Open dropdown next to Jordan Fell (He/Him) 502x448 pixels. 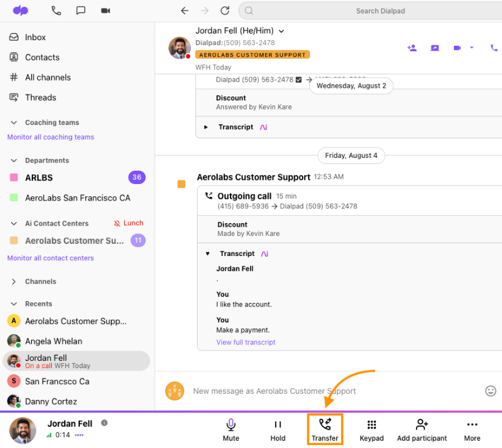point(281,31)
